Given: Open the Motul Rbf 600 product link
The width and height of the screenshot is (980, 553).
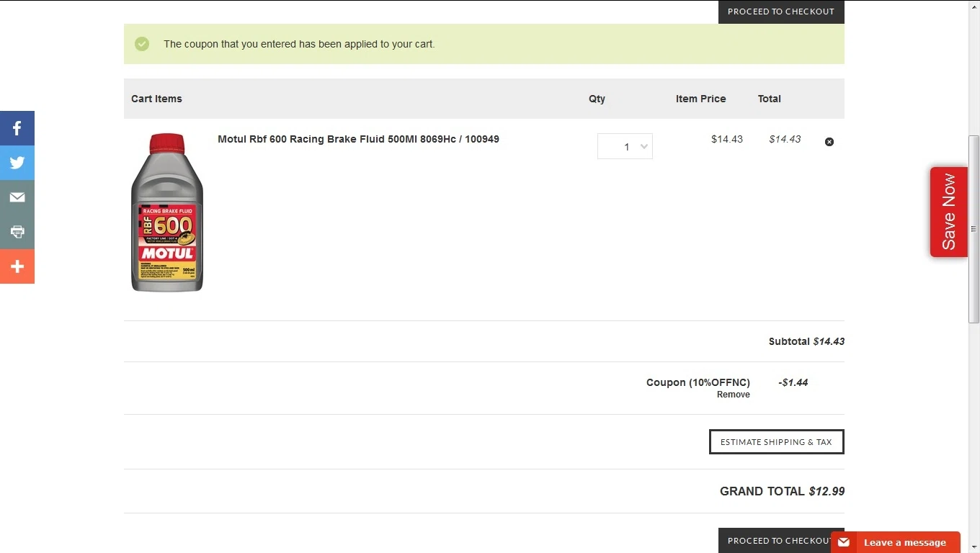Looking at the screenshot, I should 358,139.
